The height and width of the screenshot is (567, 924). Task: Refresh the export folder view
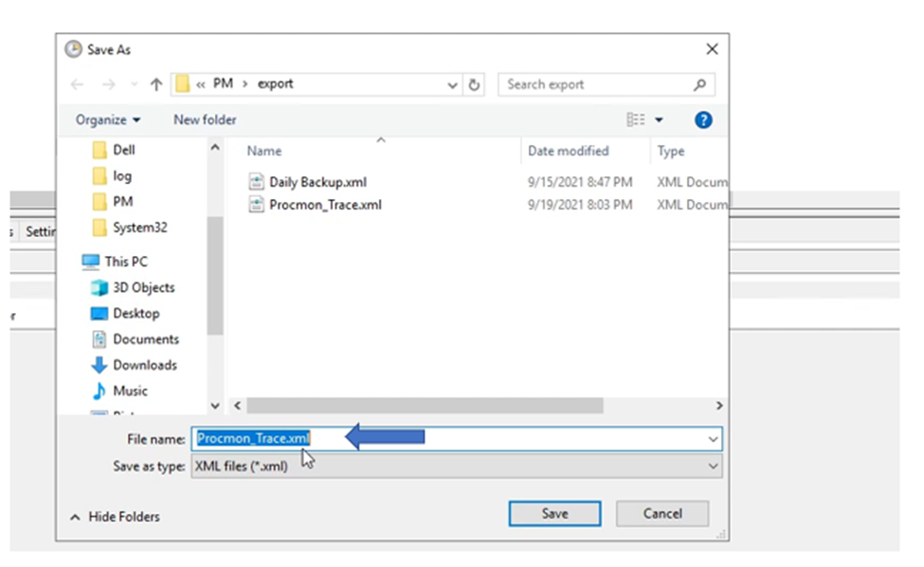[475, 84]
